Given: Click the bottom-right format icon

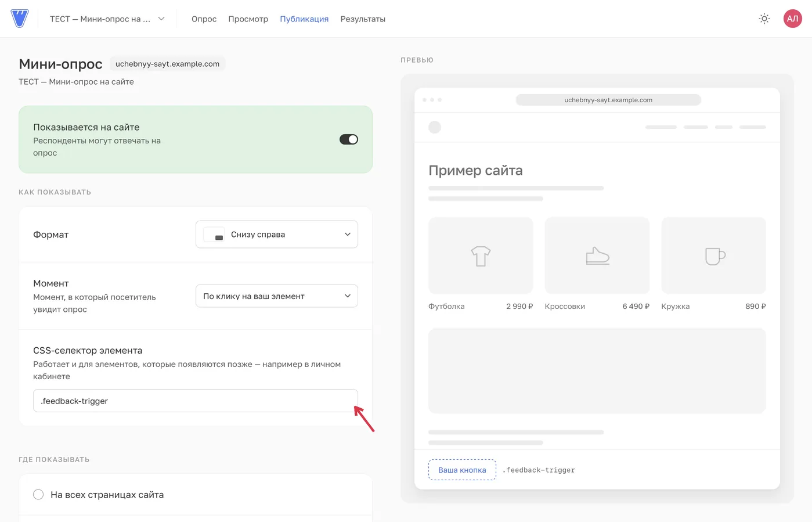Looking at the screenshot, I should 214,235.
